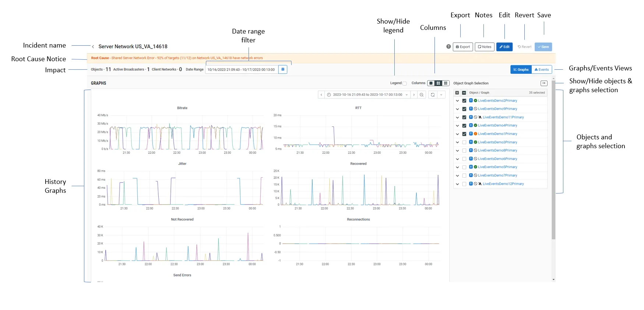
Task: Check LiveEventsDemo3Primary checkbox
Action: pos(464,142)
